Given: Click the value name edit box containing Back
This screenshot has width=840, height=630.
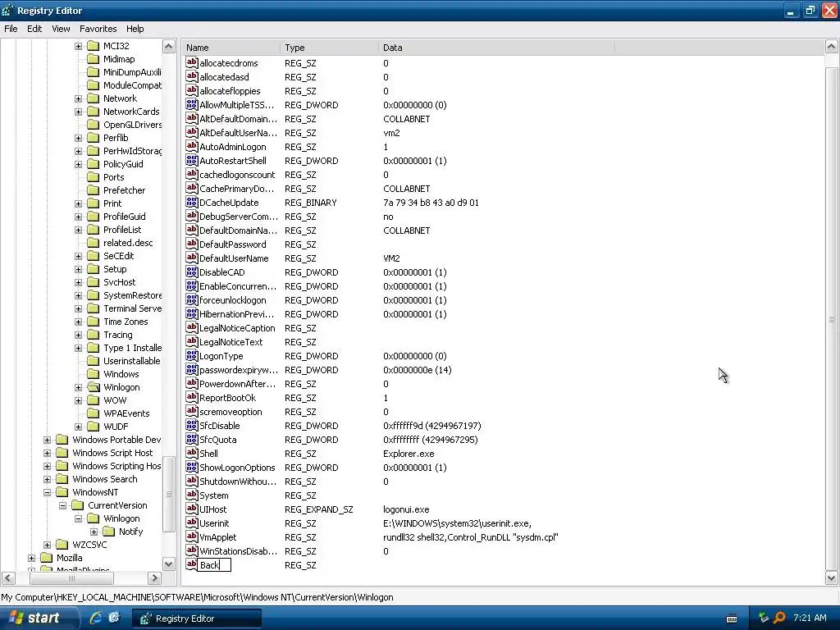Looking at the screenshot, I should [214, 565].
